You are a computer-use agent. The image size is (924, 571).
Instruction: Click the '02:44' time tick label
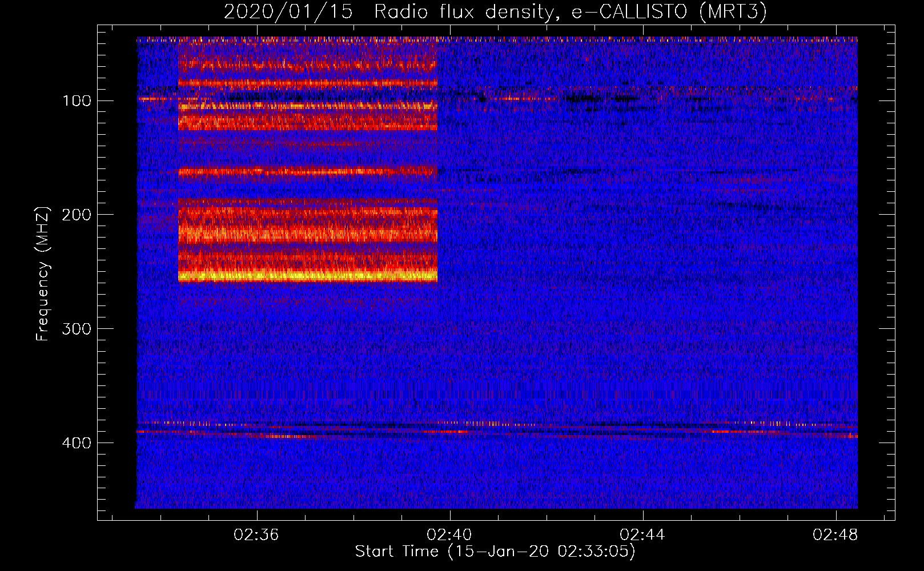(642, 535)
